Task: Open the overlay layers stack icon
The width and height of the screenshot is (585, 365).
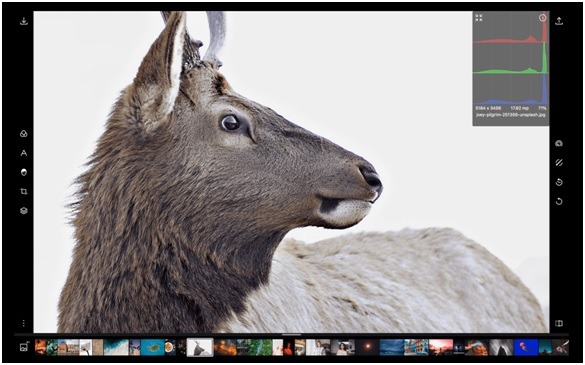Action: (24, 210)
